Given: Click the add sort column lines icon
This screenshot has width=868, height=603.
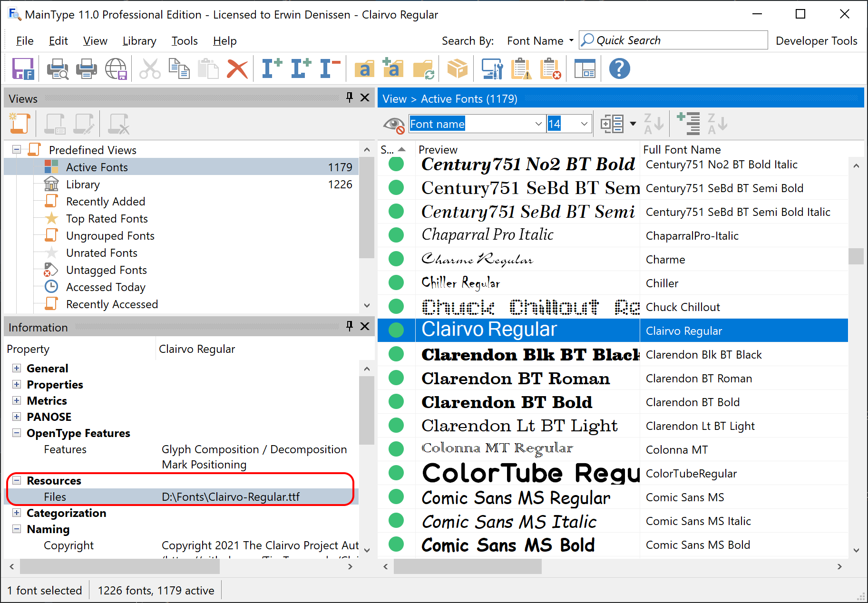Looking at the screenshot, I should tap(688, 124).
